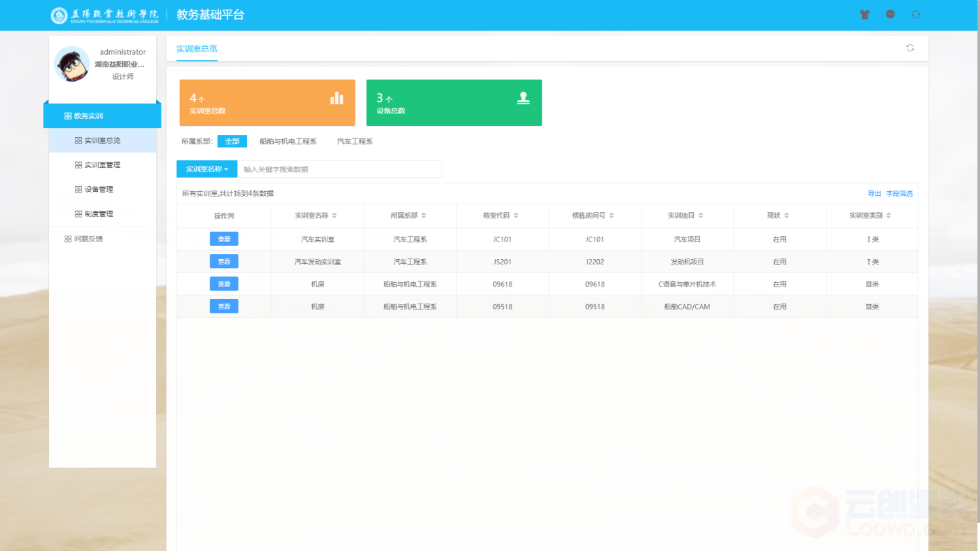The width and height of the screenshot is (980, 551).
Task: Filter department by 船舶与机电工程系
Action: [288, 142]
